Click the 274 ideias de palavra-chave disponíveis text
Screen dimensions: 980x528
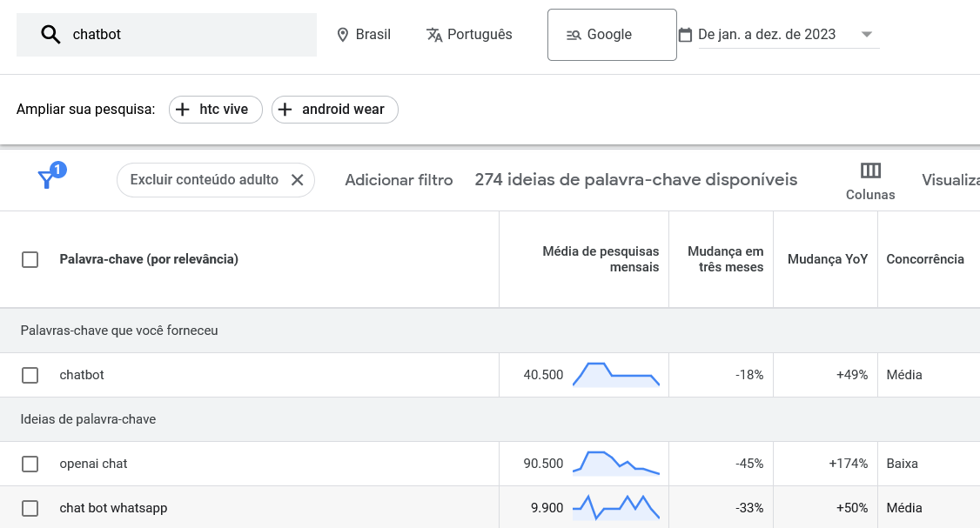pos(635,180)
